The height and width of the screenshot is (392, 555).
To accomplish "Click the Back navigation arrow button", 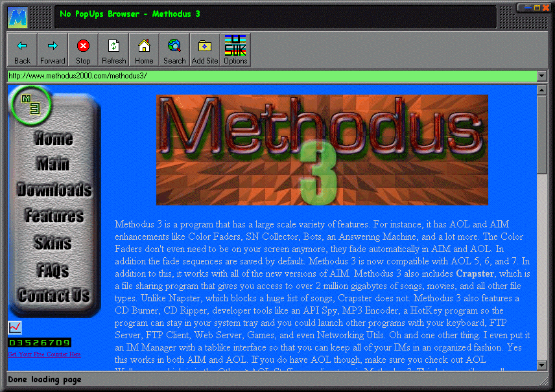I will click(x=22, y=50).
